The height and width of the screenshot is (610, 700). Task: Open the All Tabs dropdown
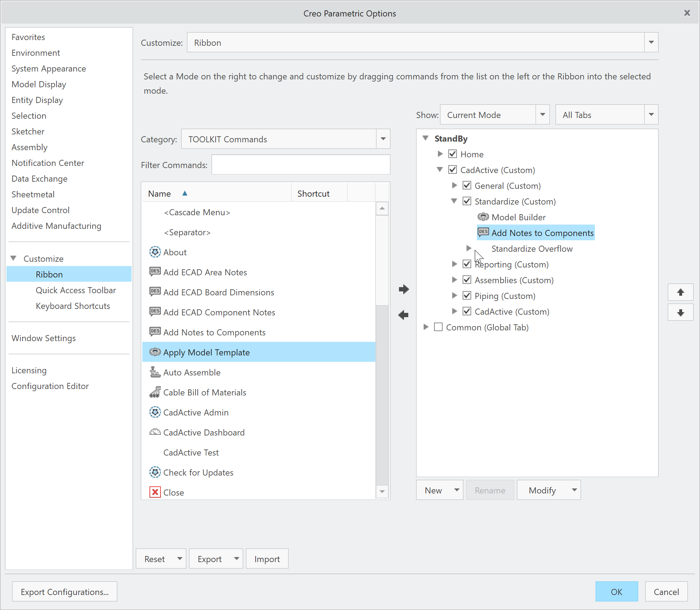pyautogui.click(x=651, y=115)
